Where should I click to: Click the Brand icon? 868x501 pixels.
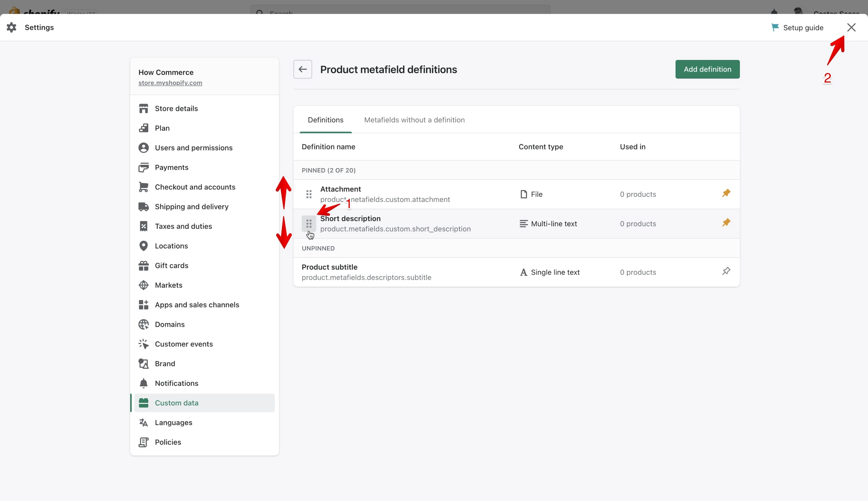(x=143, y=363)
